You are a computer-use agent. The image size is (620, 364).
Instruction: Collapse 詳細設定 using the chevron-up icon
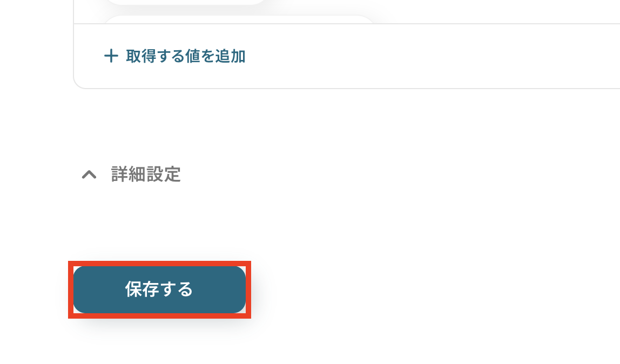click(89, 174)
